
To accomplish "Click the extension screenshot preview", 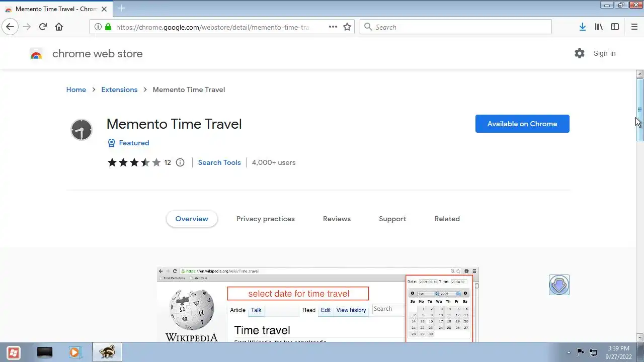I will tap(317, 305).
